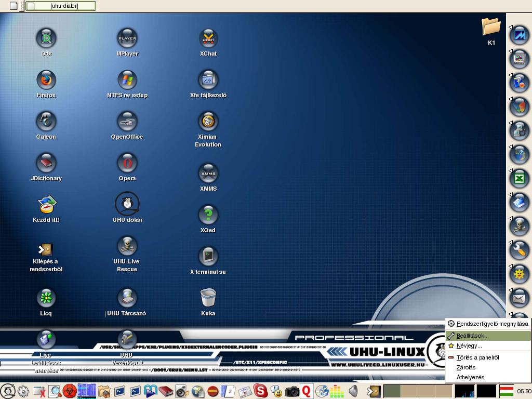Click the green Excel-like launcher in side panel
The width and height of the screenshot is (532, 399).
click(520, 179)
